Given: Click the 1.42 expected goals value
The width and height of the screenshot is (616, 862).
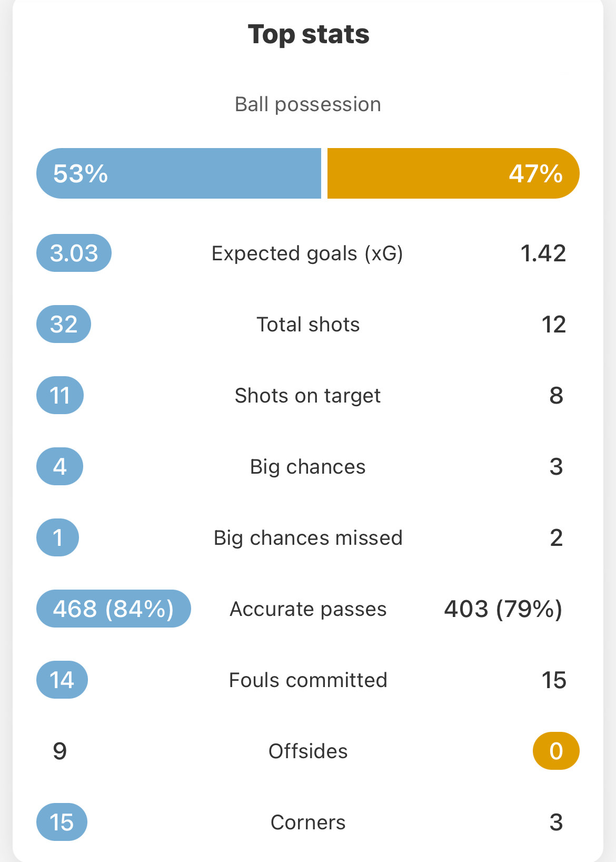Looking at the screenshot, I should (x=543, y=253).
